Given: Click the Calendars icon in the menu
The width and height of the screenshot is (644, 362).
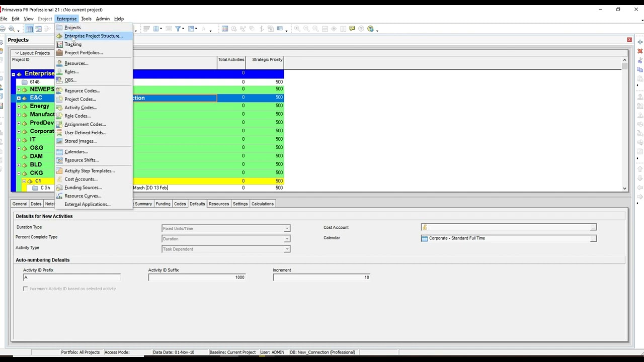Looking at the screenshot, I should [59, 152].
